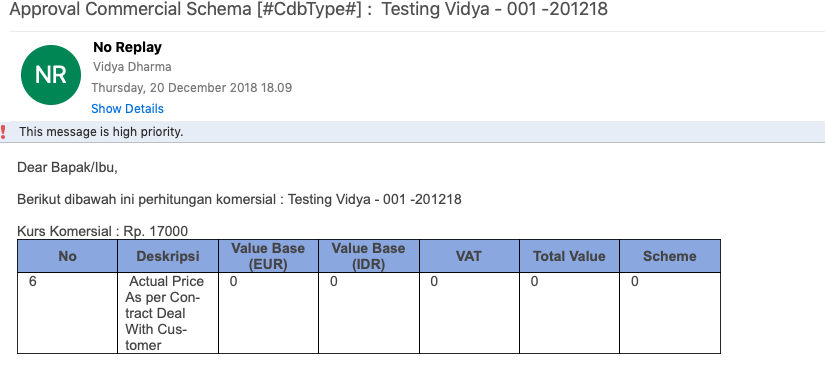Click the Kurs Komersial Rp. 17000 text
This screenshot has height=367, width=825.
(103, 231)
